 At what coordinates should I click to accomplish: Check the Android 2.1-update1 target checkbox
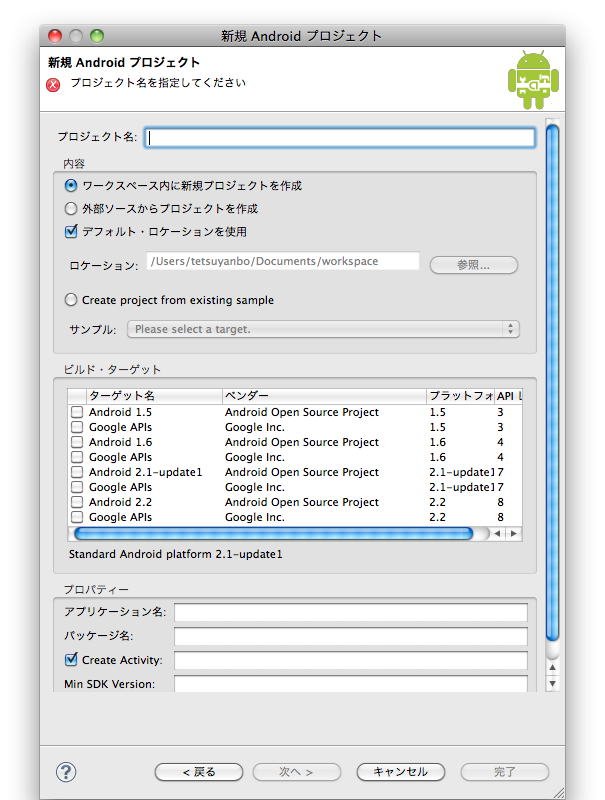click(77, 472)
